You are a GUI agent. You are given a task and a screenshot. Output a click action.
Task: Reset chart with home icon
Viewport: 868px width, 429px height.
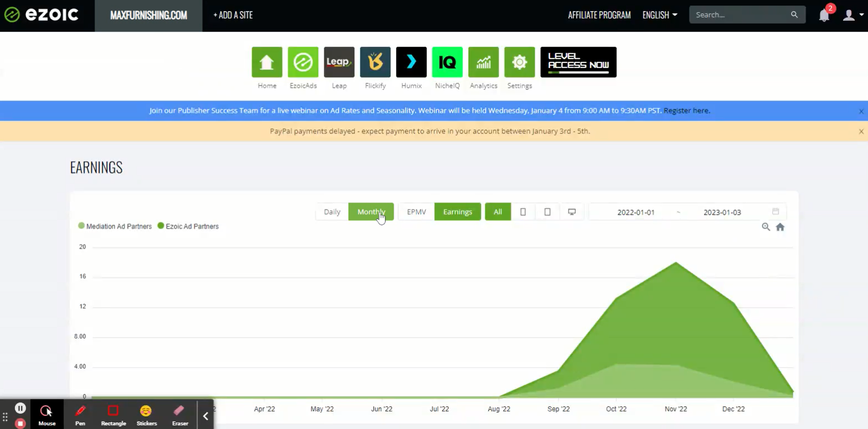[780, 227]
